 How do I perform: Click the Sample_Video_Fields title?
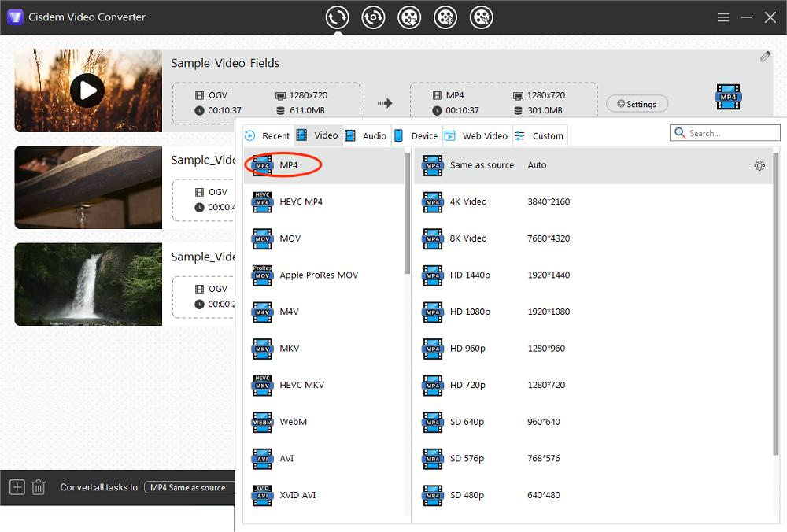[x=225, y=63]
